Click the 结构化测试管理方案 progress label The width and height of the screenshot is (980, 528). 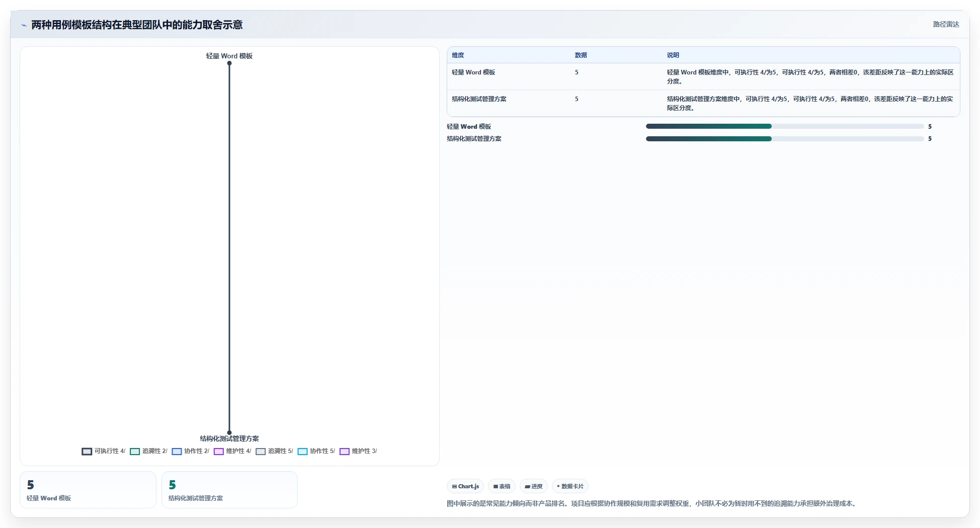click(x=474, y=139)
